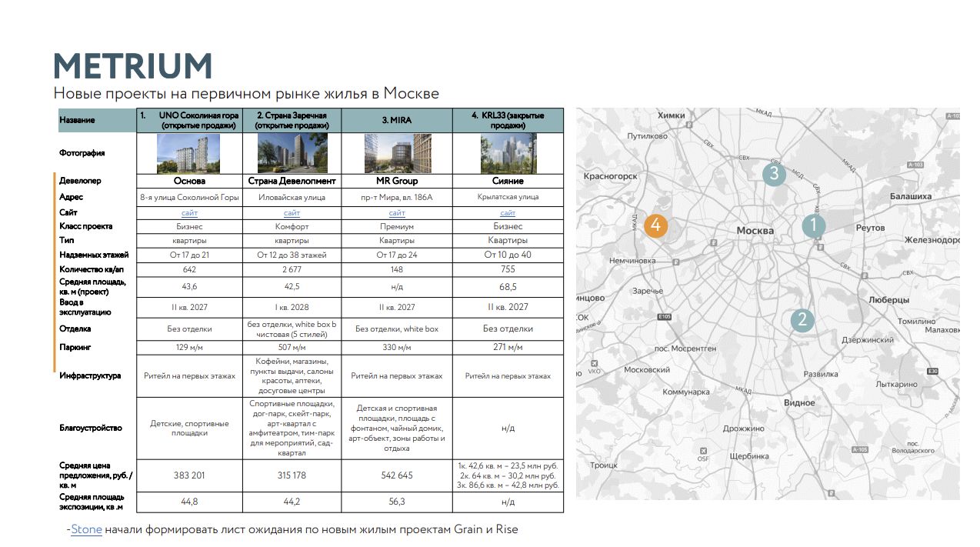The width and height of the screenshot is (980, 547).
Task: Click the floors cell 'От 12 до 38 этажей'
Action: coord(292,255)
